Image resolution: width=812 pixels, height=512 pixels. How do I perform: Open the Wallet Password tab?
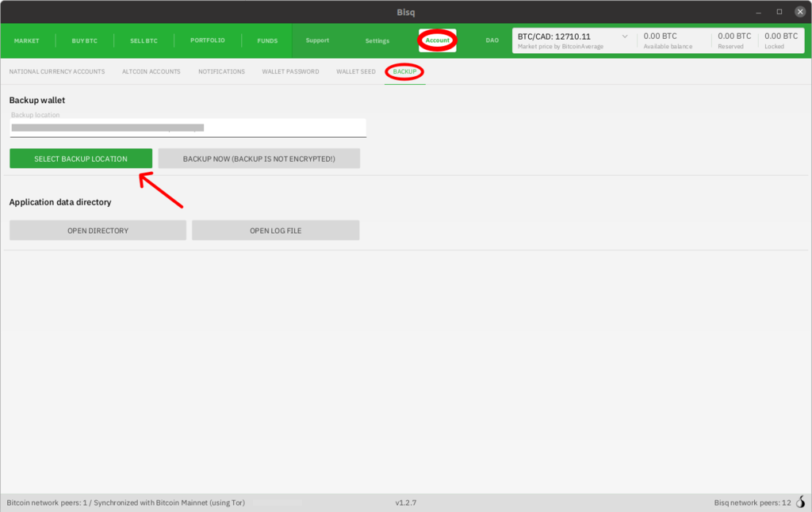pos(290,71)
